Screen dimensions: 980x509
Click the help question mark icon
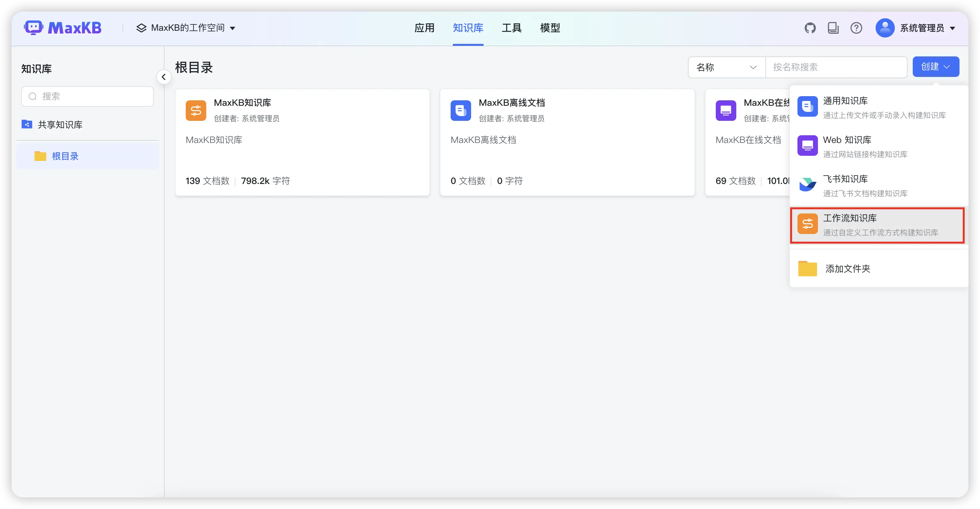[x=856, y=28]
